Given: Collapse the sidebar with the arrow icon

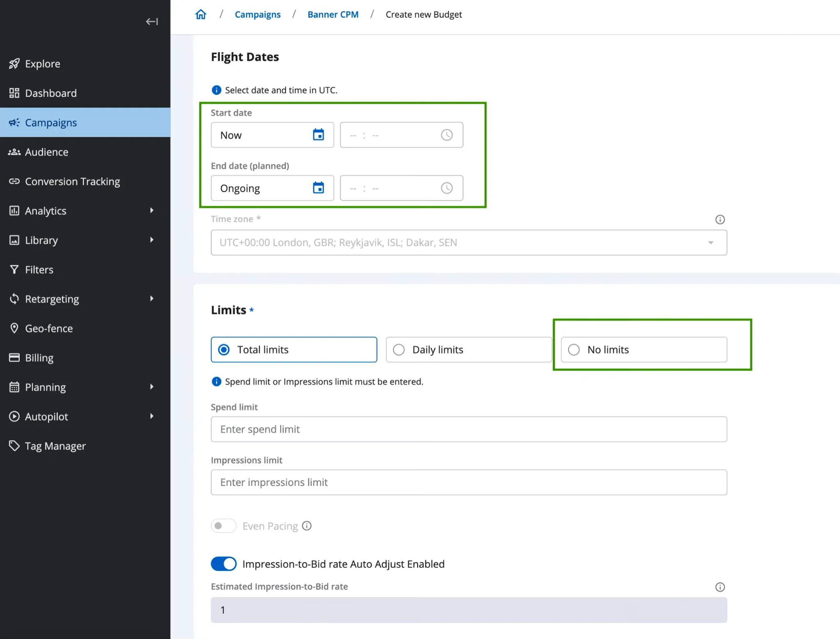Looking at the screenshot, I should pos(152,21).
